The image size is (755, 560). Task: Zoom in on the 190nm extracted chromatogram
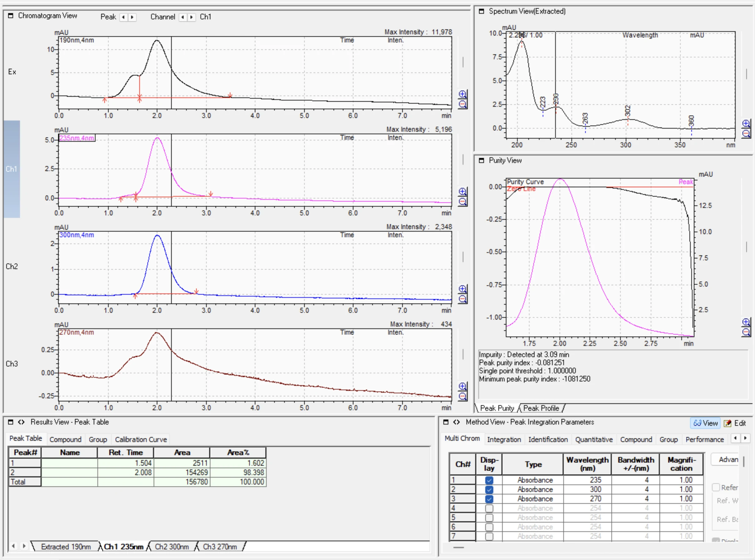(x=462, y=94)
